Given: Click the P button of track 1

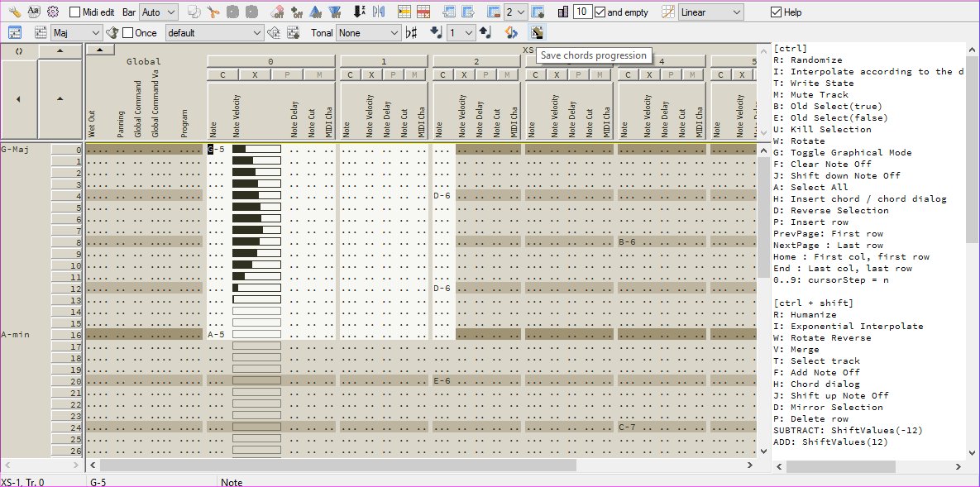Looking at the screenshot, I should 393,75.
